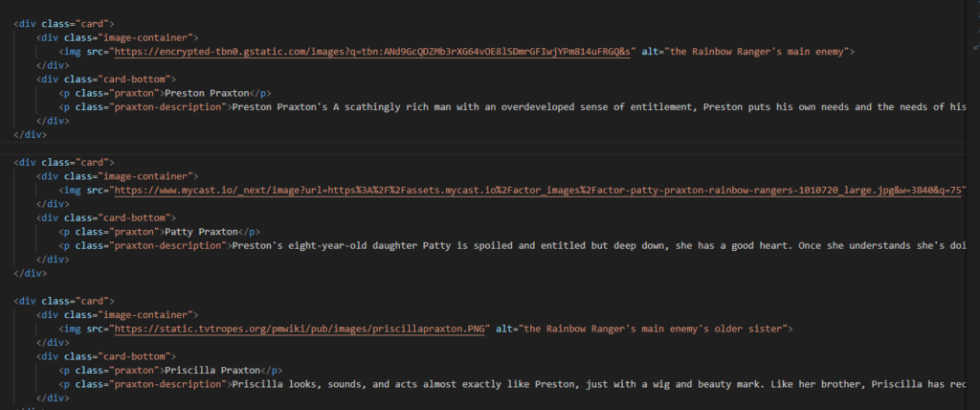Click the 'Patty Praxton' name text
The width and height of the screenshot is (980, 410).
click(x=201, y=232)
